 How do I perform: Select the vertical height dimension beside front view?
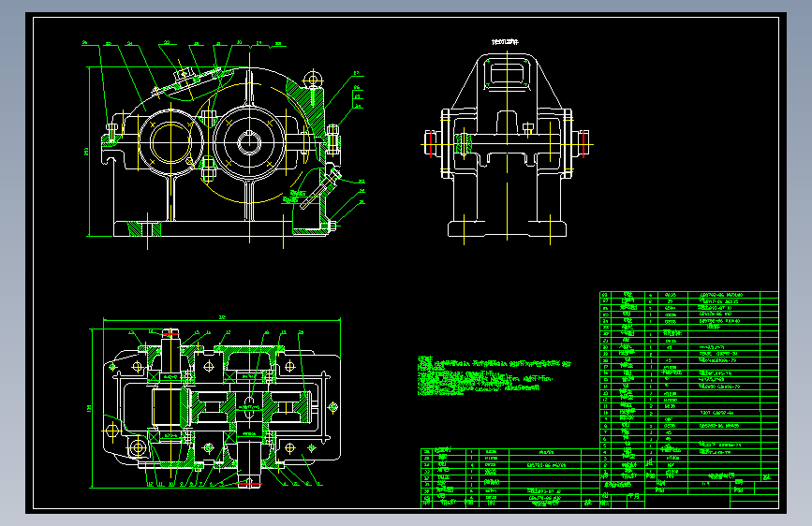point(88,152)
